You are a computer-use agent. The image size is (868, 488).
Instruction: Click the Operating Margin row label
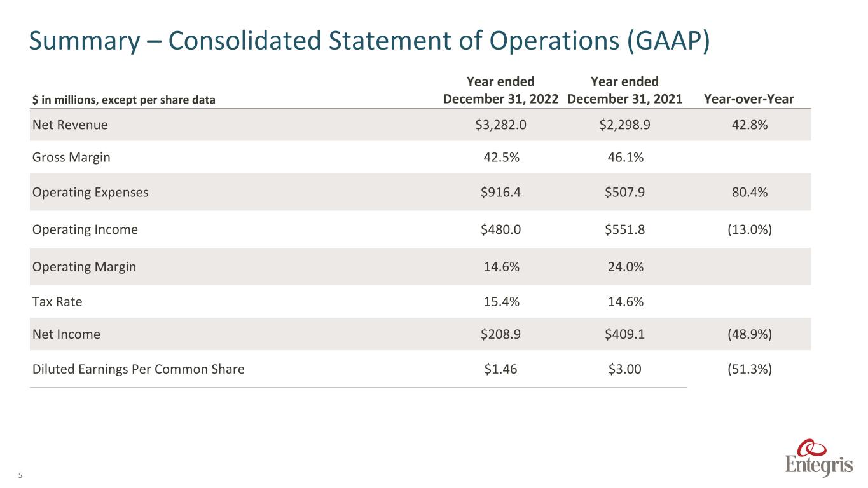tap(84, 267)
